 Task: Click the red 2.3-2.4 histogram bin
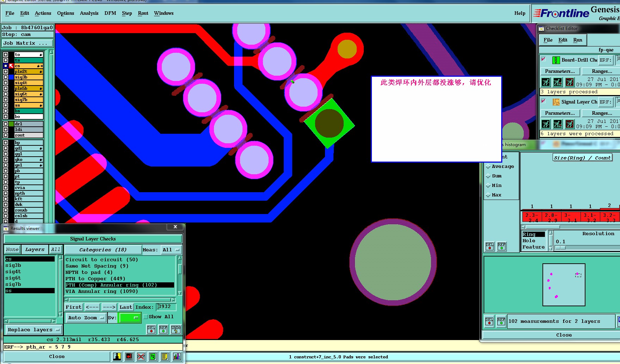click(531, 217)
